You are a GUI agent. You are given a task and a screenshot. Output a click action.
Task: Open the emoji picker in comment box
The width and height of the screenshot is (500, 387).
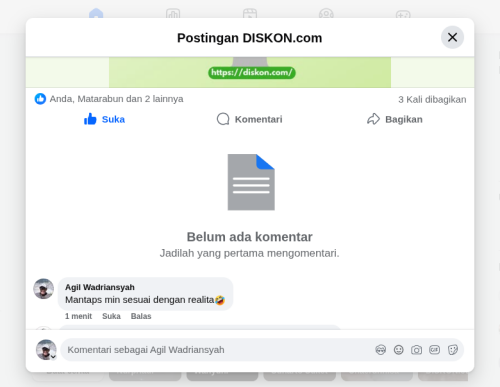click(398, 350)
